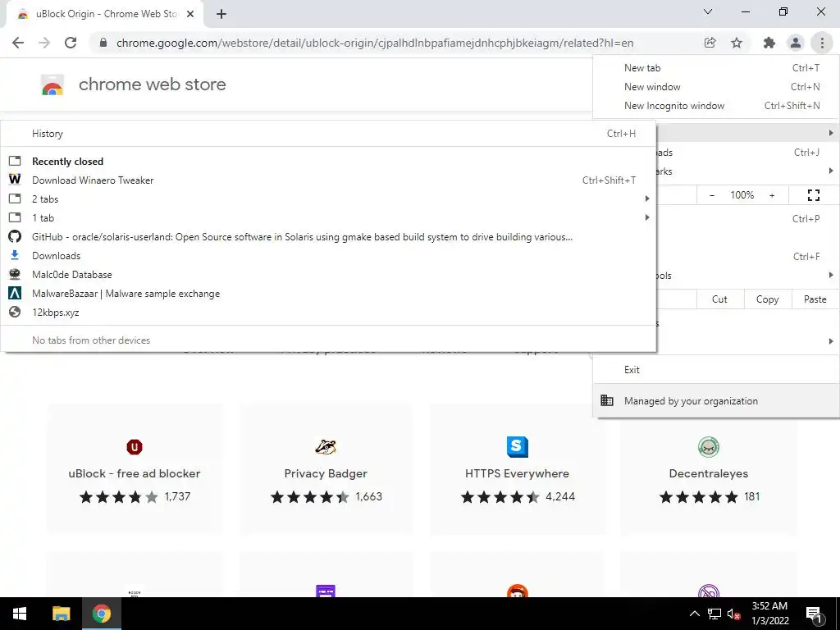Show hidden system tray icons

point(694,614)
